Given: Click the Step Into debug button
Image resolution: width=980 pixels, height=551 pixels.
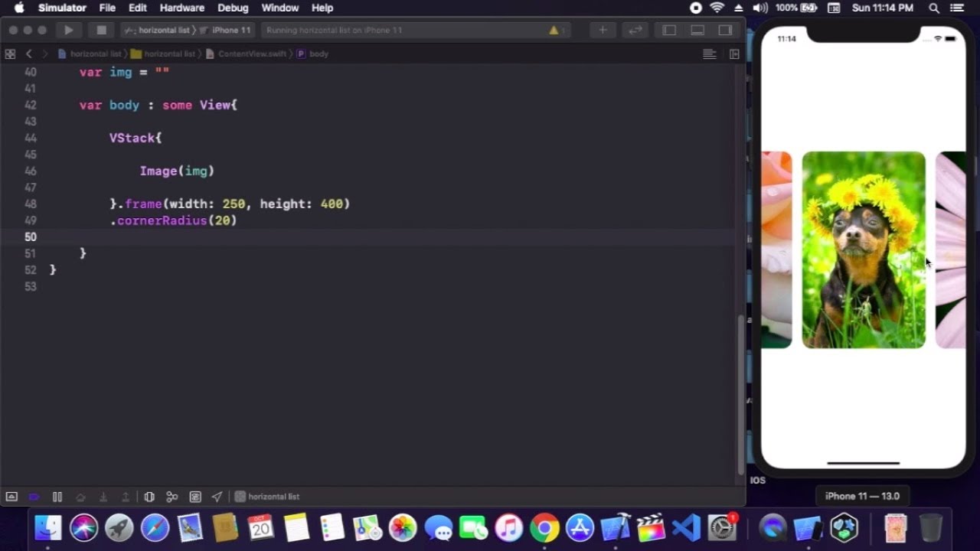Looking at the screenshot, I should [x=103, y=497].
